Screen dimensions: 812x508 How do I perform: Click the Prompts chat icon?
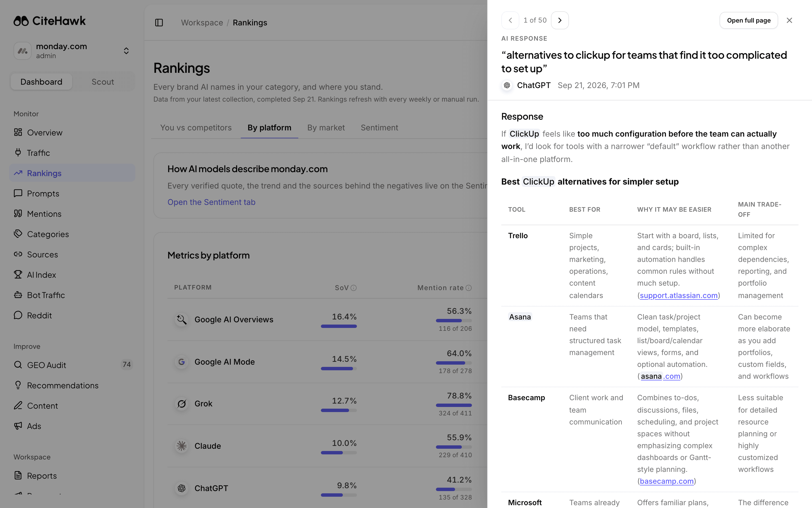[x=18, y=193]
